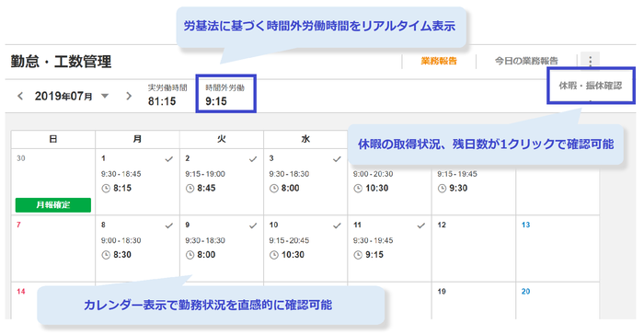Viewport: 644px width, 335px height.
Task: Open the 2019年07月 month dropdown arrow
Action: click(105, 97)
